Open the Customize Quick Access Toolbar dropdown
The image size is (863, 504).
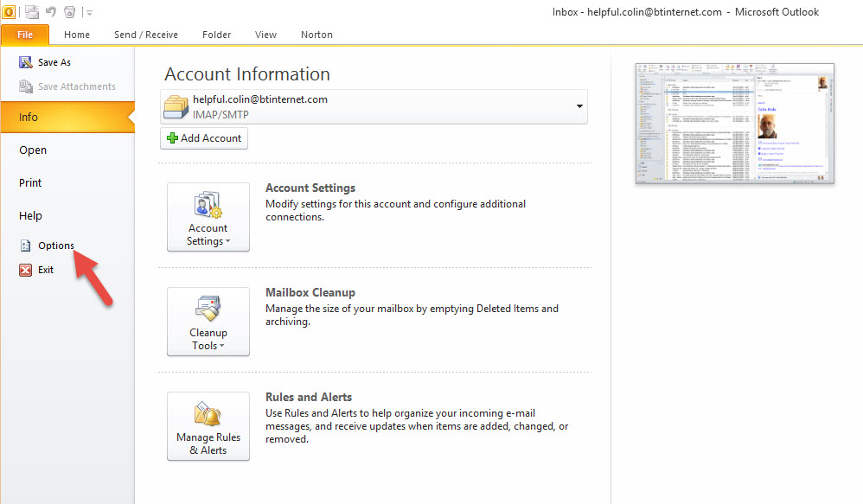point(89,12)
